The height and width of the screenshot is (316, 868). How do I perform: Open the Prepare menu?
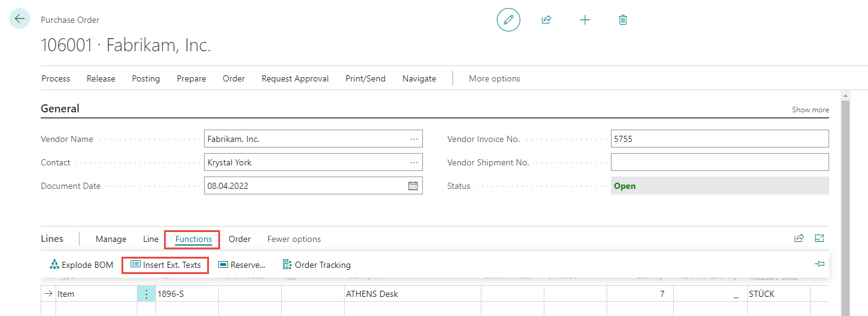point(191,78)
